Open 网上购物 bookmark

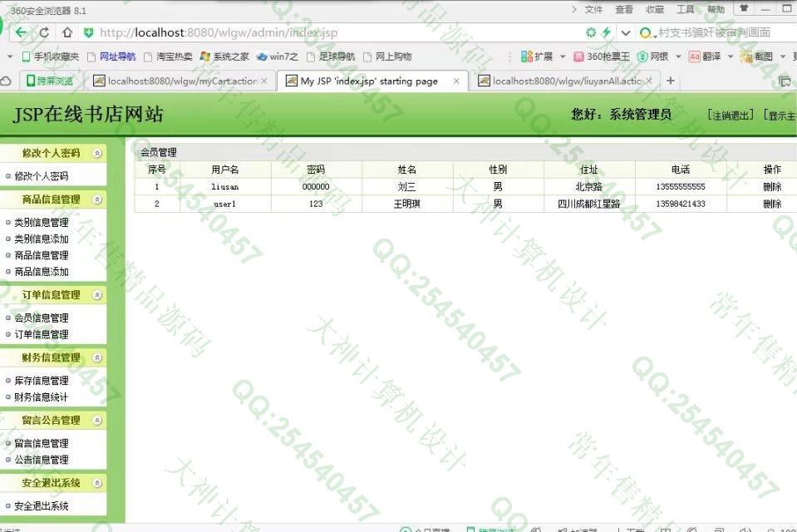pos(387,57)
